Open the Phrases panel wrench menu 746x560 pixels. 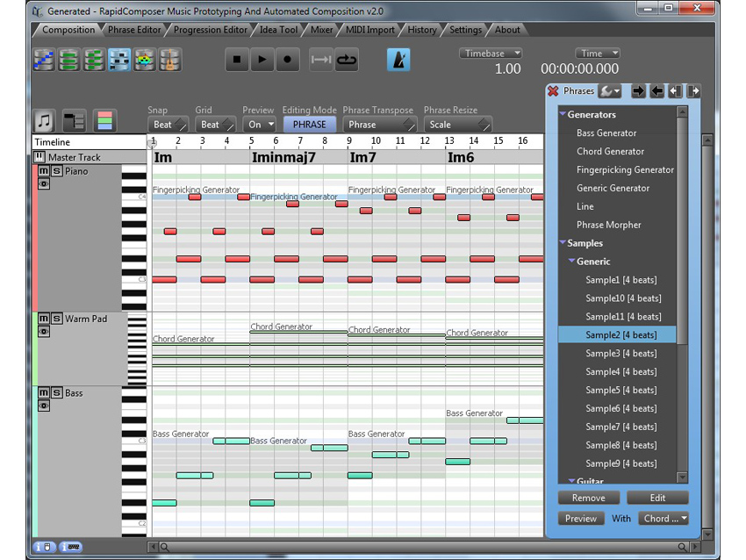coord(609,91)
